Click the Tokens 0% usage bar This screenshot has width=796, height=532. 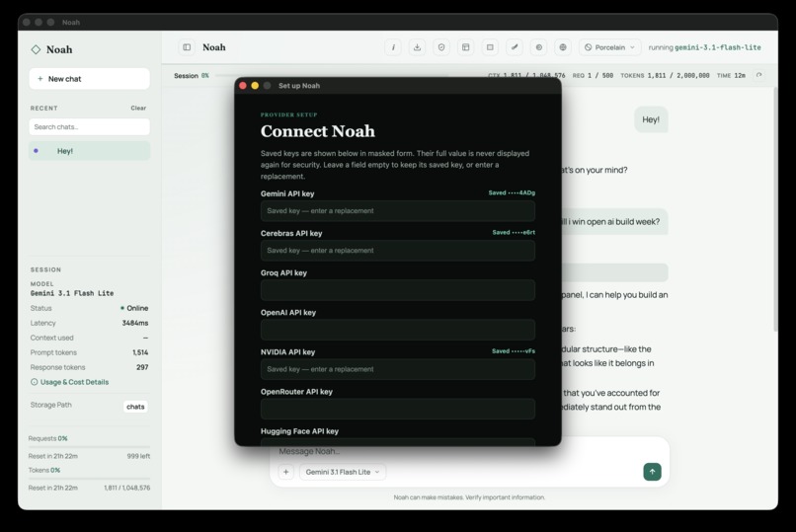click(89, 479)
